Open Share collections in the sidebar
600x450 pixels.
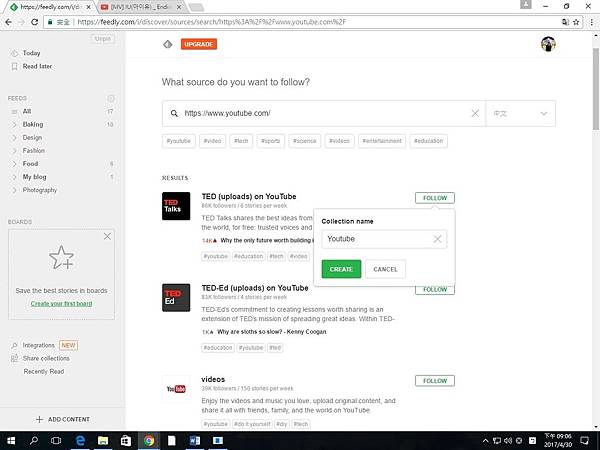point(46,358)
